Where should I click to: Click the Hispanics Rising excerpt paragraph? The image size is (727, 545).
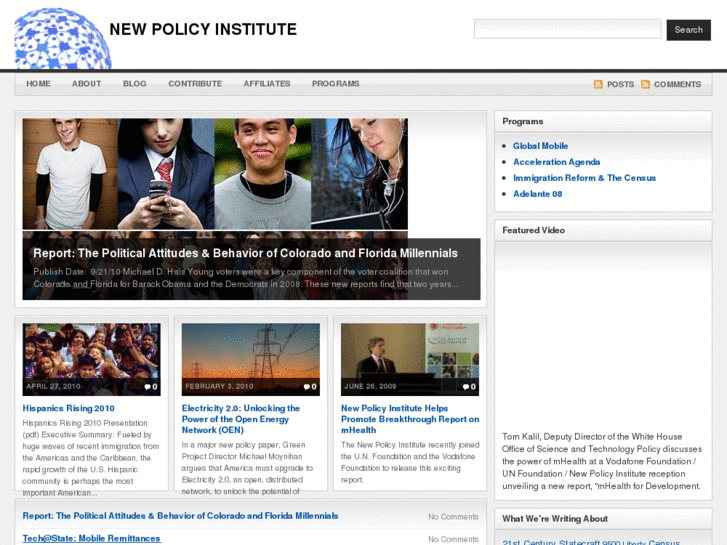pos(91,458)
